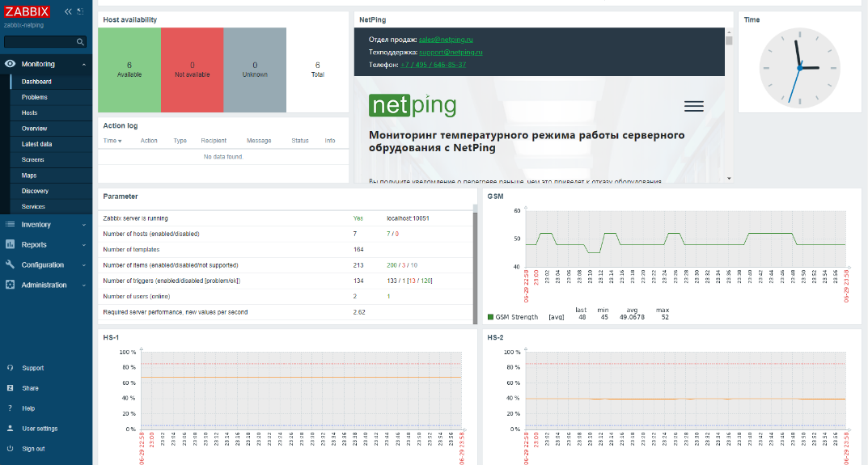Open User settings
868x465 pixels.
pos(40,429)
